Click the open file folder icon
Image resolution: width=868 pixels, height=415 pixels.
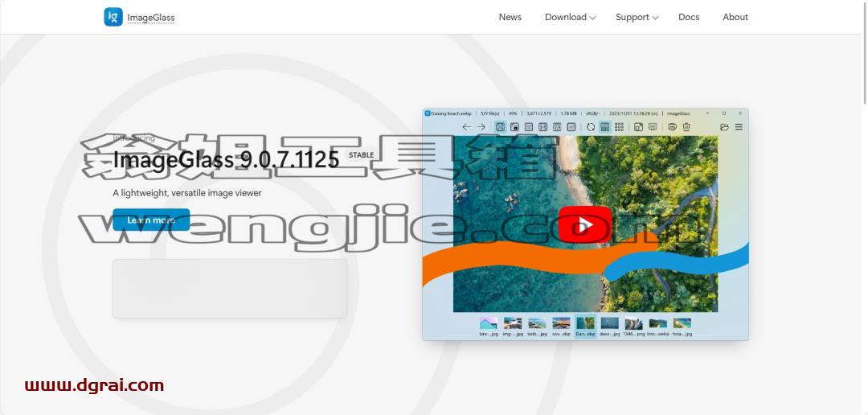(x=724, y=127)
